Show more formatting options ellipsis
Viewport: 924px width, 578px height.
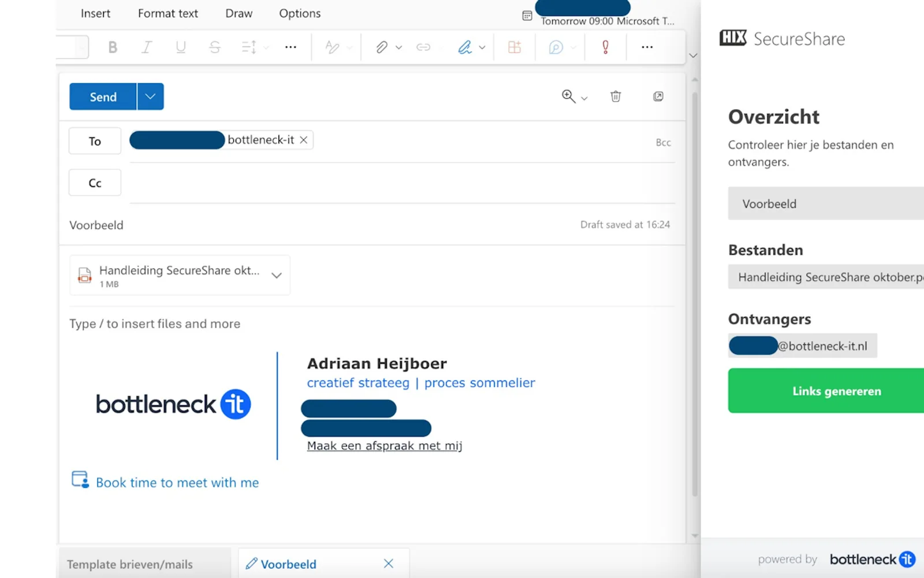coord(290,47)
